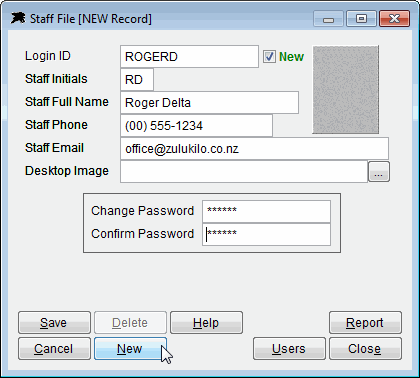Close the window with red X

[395, 19]
